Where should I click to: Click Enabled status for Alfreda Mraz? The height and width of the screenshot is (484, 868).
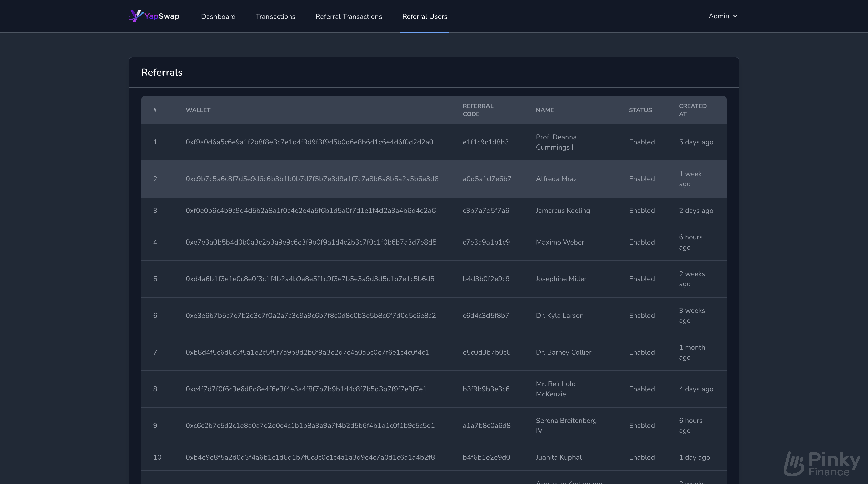[641, 179]
